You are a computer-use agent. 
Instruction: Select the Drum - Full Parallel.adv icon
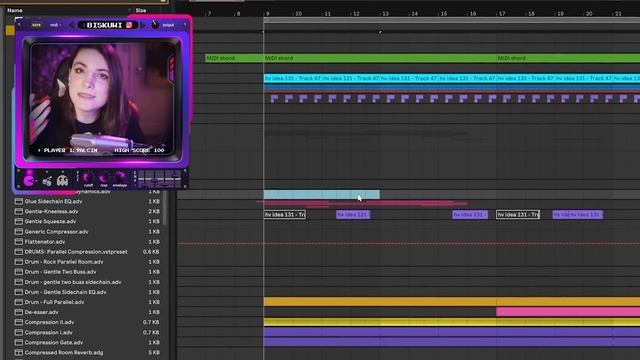click(18, 302)
